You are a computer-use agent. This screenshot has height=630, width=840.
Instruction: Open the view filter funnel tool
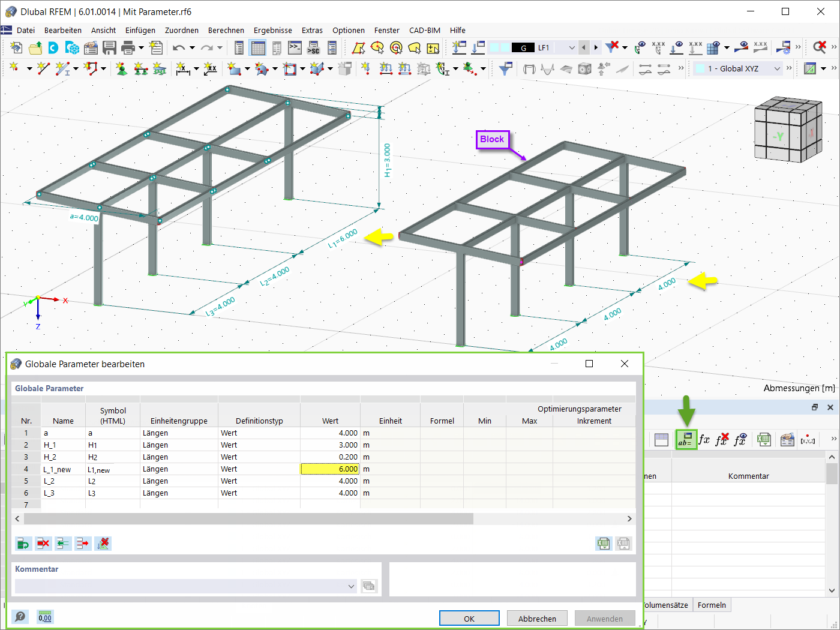coord(506,68)
